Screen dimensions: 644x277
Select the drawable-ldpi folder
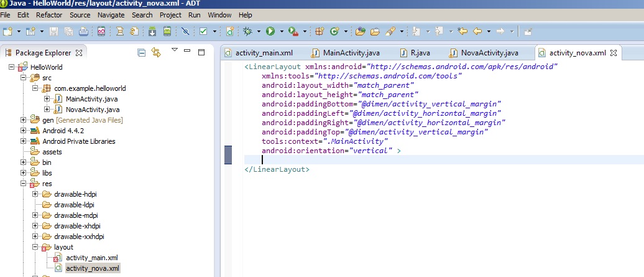tap(75, 205)
